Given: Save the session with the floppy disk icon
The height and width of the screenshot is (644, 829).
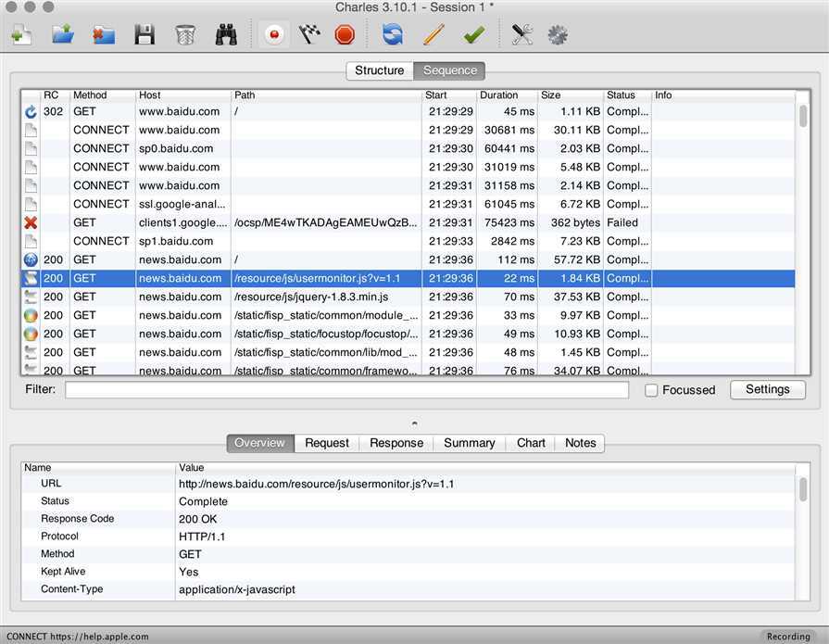Looking at the screenshot, I should coord(144,35).
